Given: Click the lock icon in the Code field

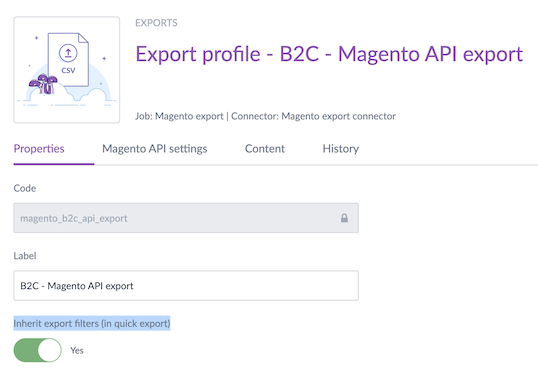Looking at the screenshot, I should point(344,218).
